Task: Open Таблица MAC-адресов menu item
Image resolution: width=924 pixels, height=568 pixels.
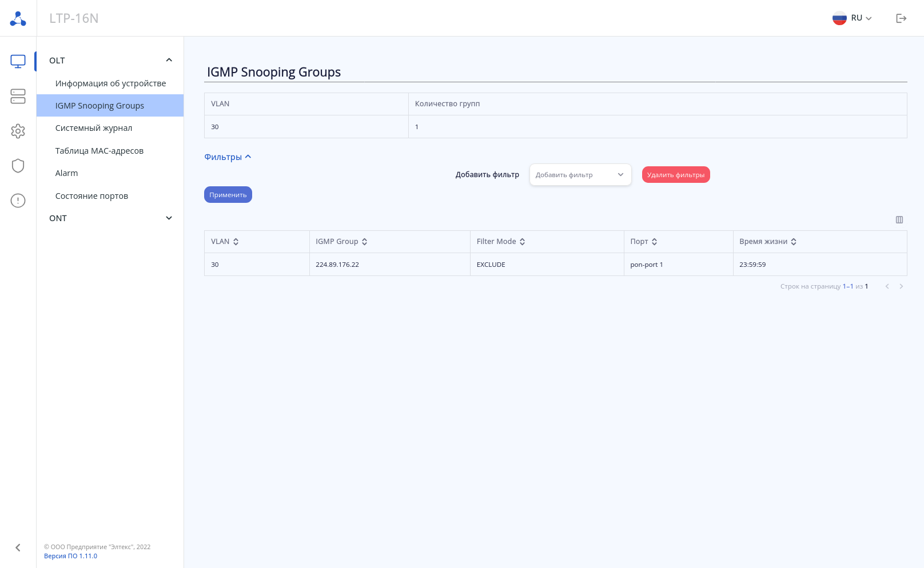Action: click(x=99, y=151)
